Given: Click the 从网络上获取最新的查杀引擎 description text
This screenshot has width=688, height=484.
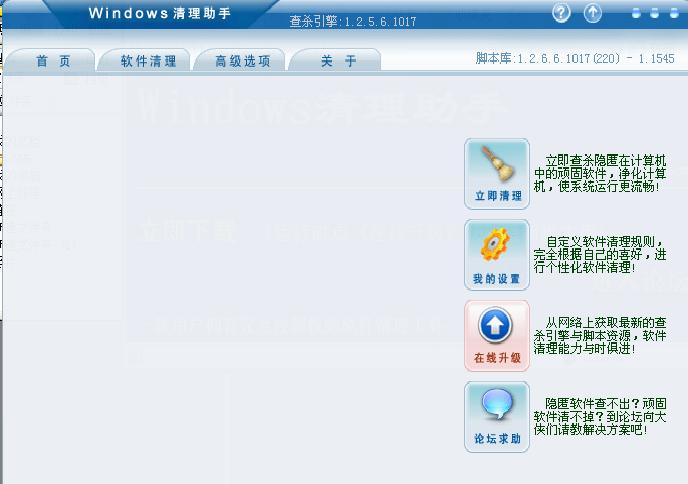Looking at the screenshot, I should (600, 335).
